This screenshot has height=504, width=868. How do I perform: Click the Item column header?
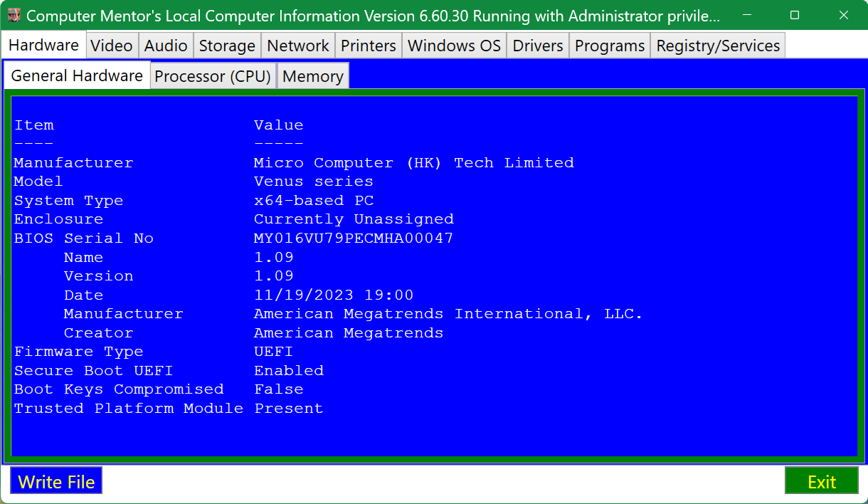coord(33,125)
